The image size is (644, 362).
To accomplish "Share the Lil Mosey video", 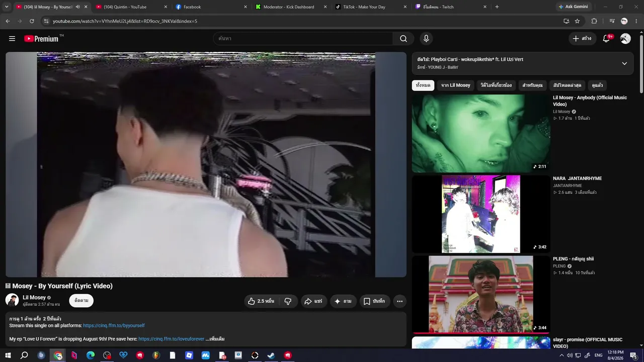I will tap(313, 301).
